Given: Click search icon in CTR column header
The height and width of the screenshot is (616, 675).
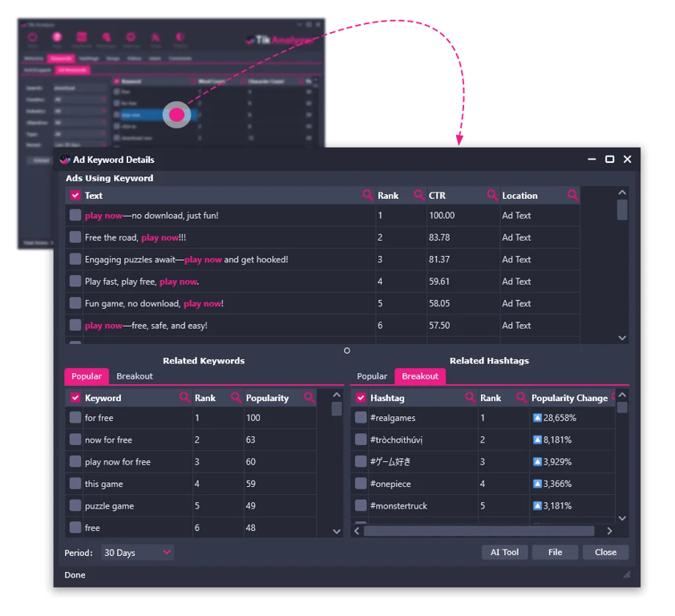Looking at the screenshot, I should click(x=492, y=195).
